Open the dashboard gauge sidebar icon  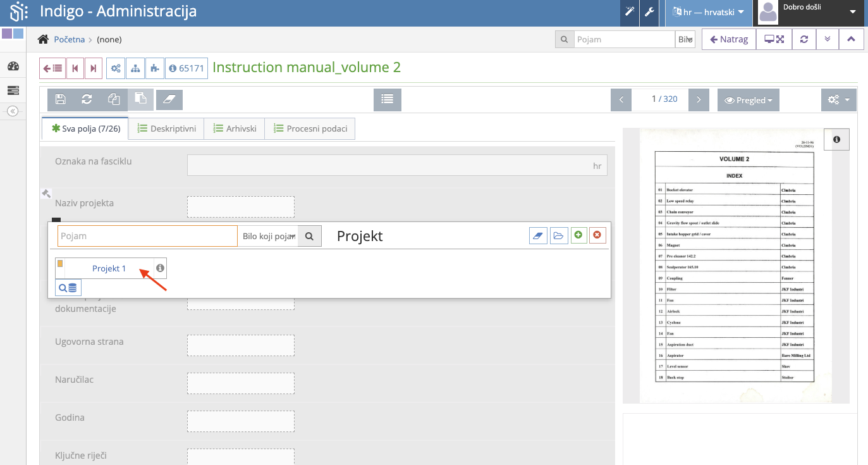coord(13,66)
